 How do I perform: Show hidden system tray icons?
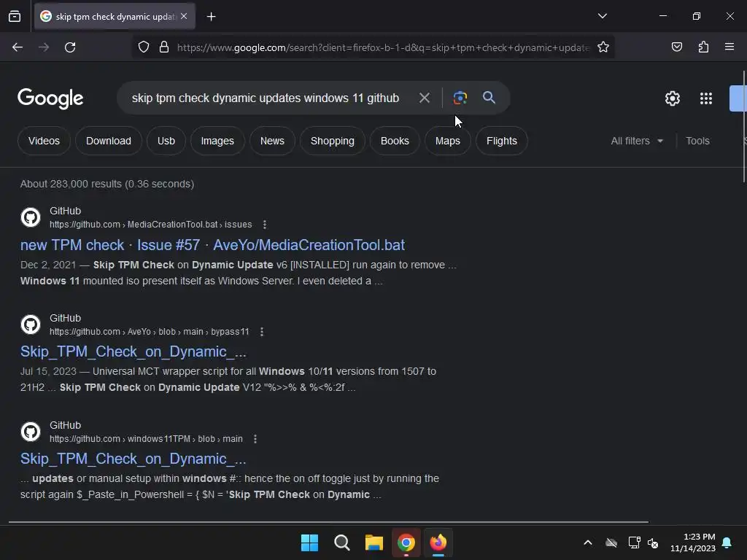click(x=588, y=542)
